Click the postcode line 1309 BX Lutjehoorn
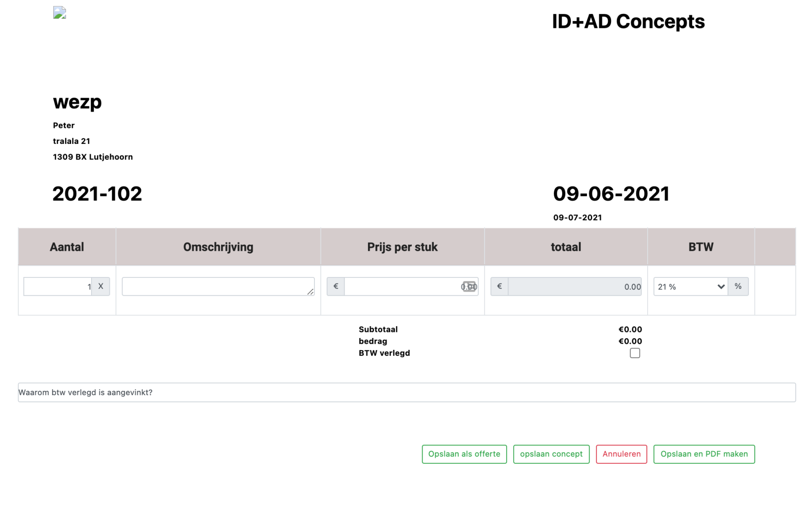The image size is (812, 513). [x=93, y=157]
